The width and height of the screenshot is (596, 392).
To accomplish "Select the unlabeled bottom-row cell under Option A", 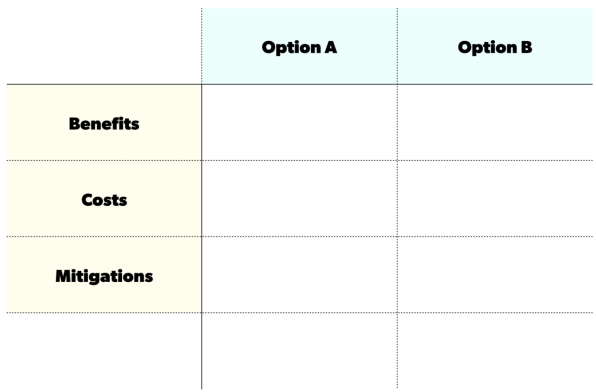I will pyautogui.click(x=300, y=351).
